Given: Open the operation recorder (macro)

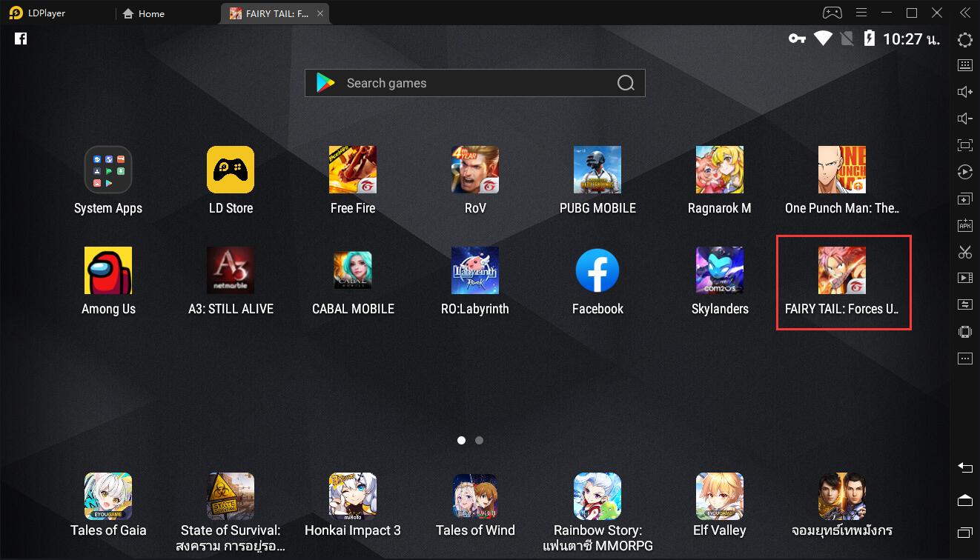Looking at the screenshot, I should click(x=964, y=172).
